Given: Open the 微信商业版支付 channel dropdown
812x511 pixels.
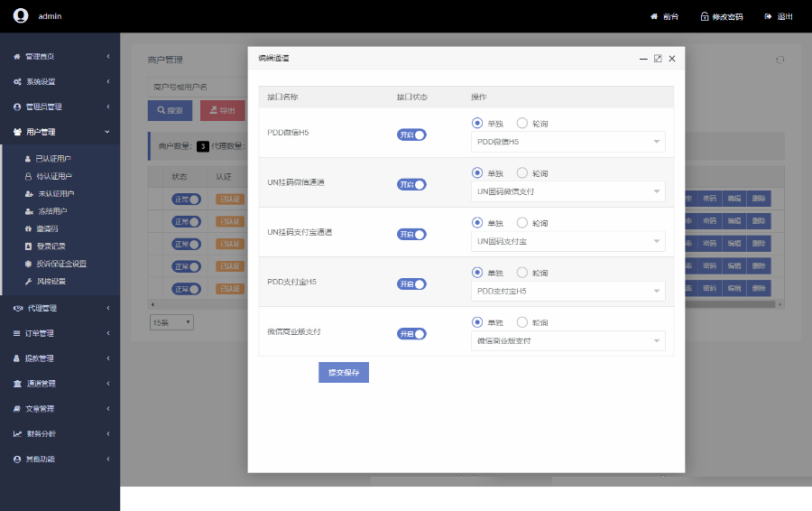Looking at the screenshot, I should [568, 340].
